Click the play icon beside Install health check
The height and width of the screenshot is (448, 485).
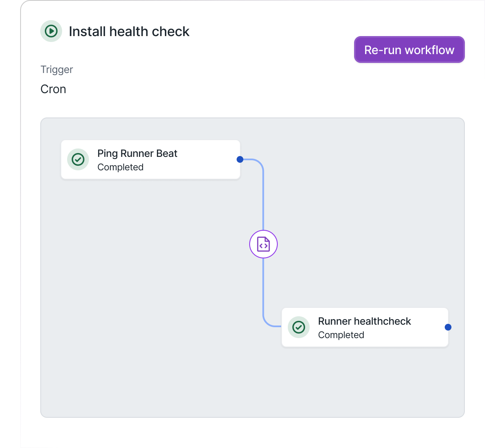(x=51, y=31)
